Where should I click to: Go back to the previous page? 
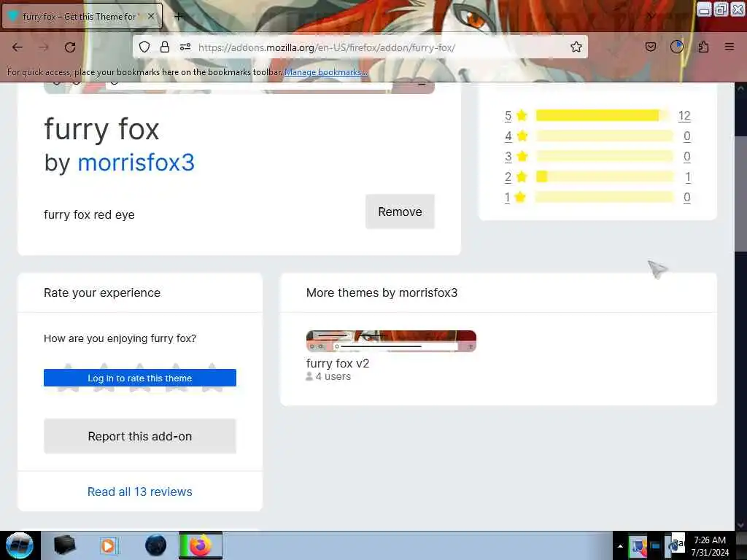pyautogui.click(x=18, y=47)
